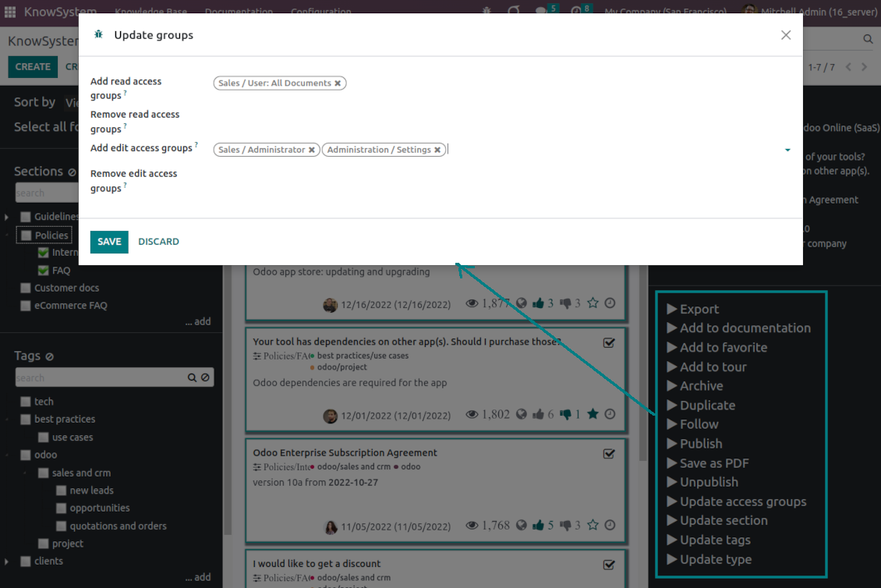This screenshot has height=588, width=881.
Task: Expand the Guidelines section tree
Action: 7,217
